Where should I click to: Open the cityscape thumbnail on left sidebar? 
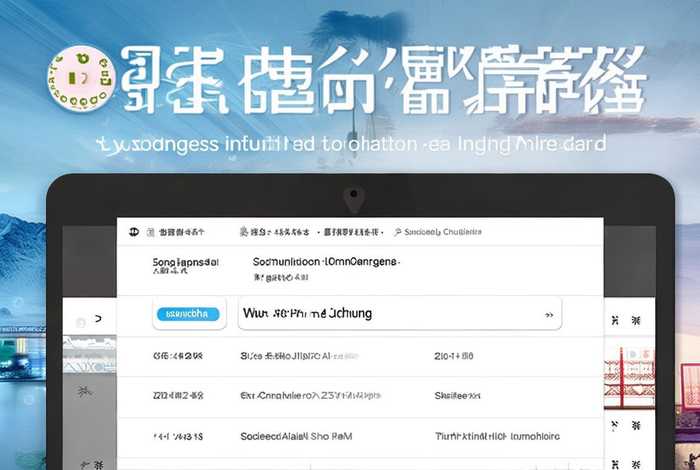click(89, 355)
